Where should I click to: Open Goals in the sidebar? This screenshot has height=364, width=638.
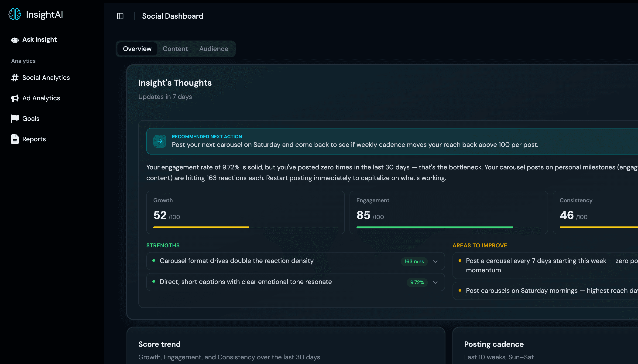(52, 119)
